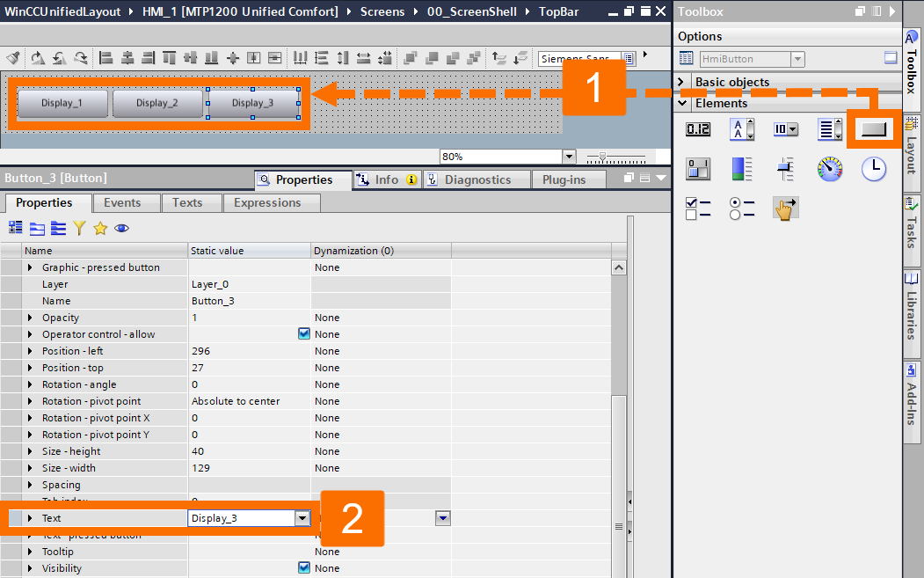924x578 pixels.
Task: Click the Position - top value 27
Action: coord(249,368)
